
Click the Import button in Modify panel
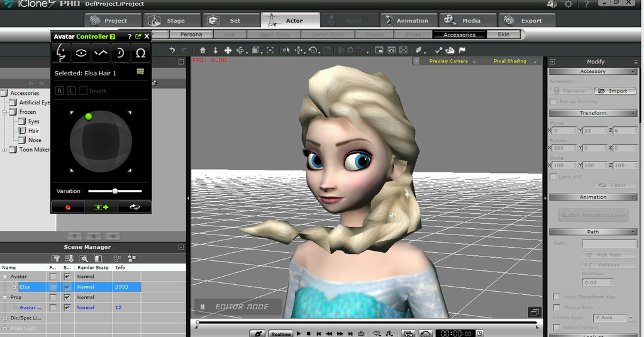pos(614,91)
